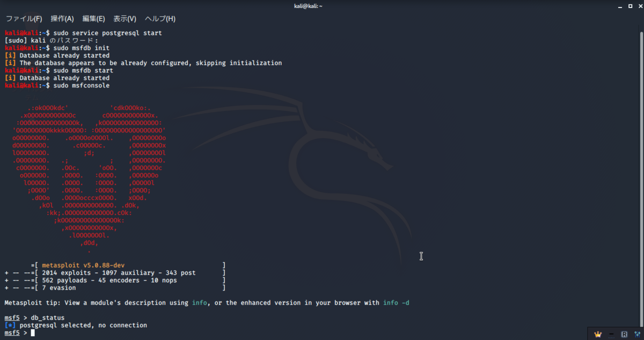
Task: Open the 操作(A) menu
Action: click(x=62, y=19)
